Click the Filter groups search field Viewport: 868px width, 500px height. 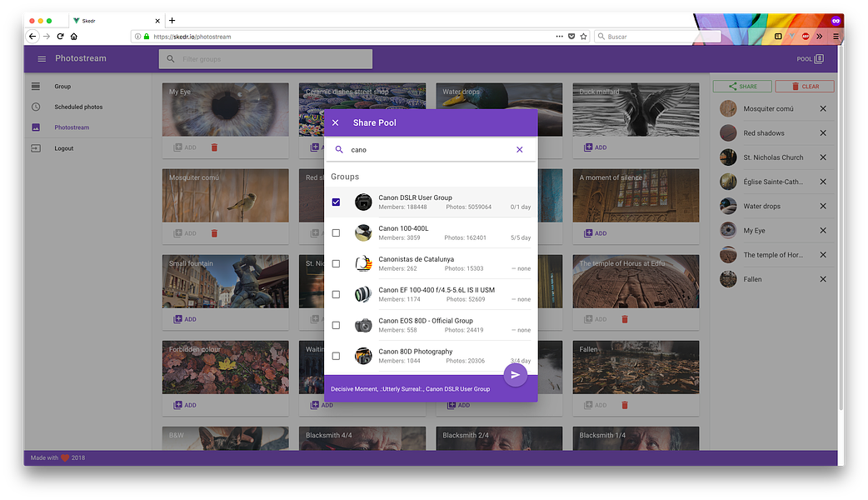266,59
